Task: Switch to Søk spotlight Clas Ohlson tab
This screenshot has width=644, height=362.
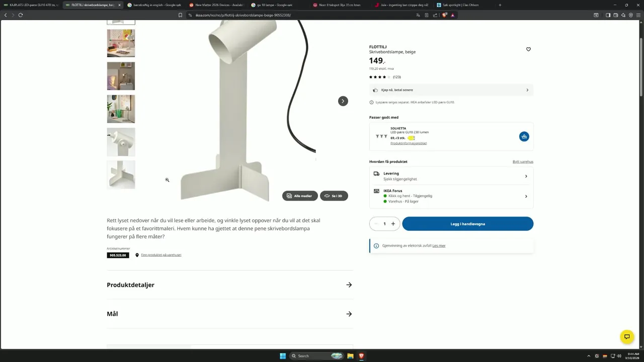Action: tap(463, 5)
